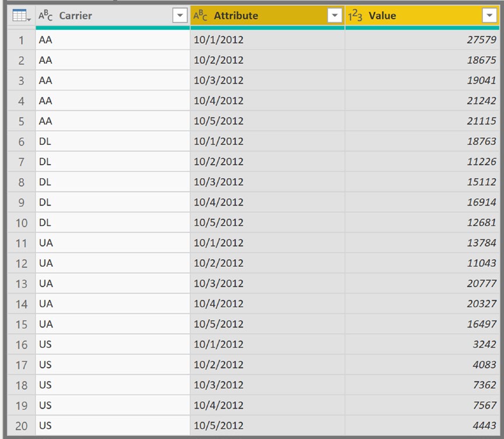The image size is (504, 439).
Task: Select the Attribute column header
Action: [x=267, y=15]
